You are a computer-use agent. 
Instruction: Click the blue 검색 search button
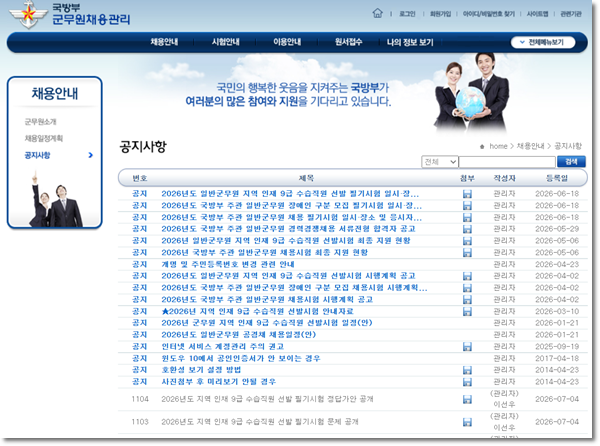pyautogui.click(x=571, y=162)
